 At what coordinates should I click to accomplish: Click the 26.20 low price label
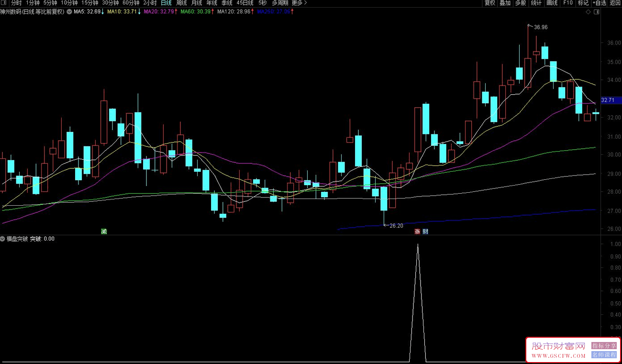(396, 226)
